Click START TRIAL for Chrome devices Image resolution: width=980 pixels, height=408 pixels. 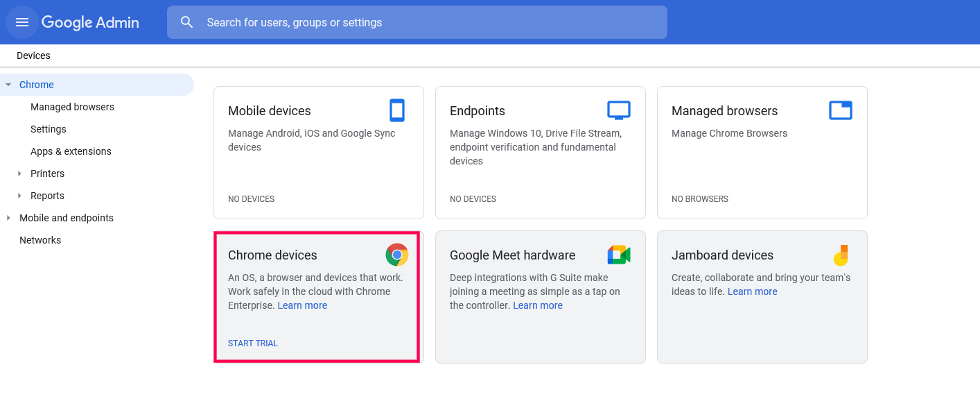253,343
